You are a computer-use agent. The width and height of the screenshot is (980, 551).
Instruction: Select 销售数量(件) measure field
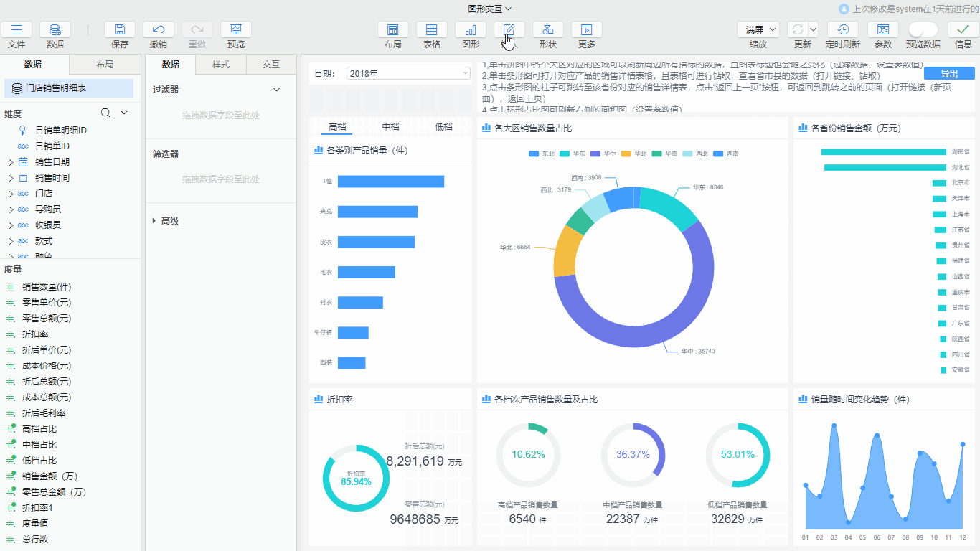pos(47,287)
